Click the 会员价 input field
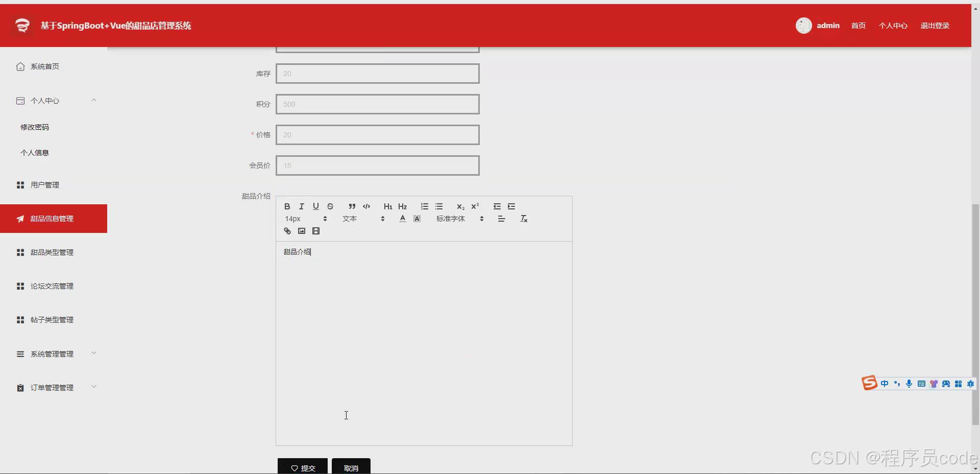 tap(378, 165)
